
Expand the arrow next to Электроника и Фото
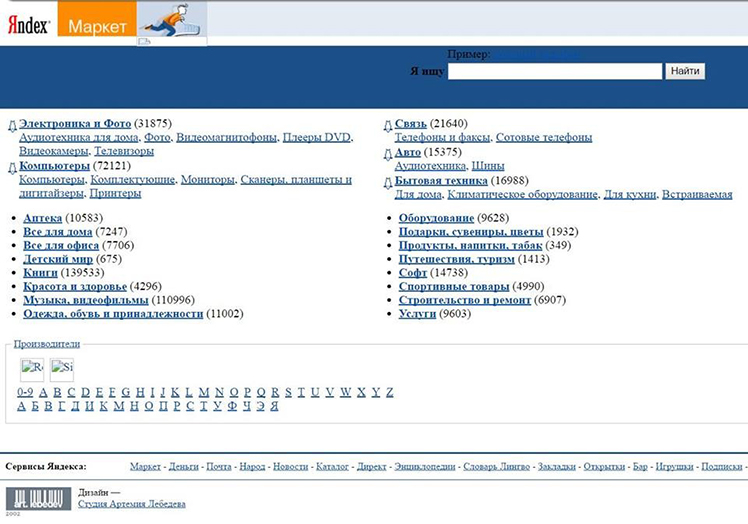[x=12, y=126]
